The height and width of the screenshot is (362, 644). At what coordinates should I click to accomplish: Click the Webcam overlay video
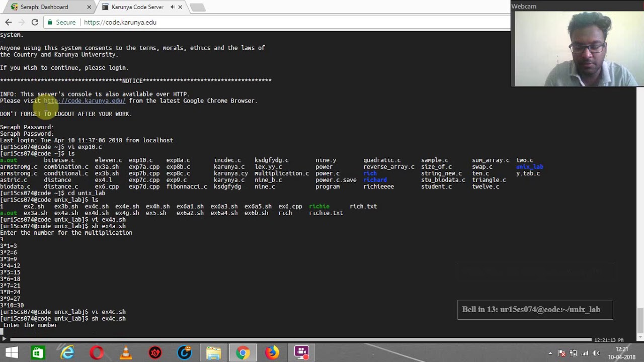pos(578,48)
